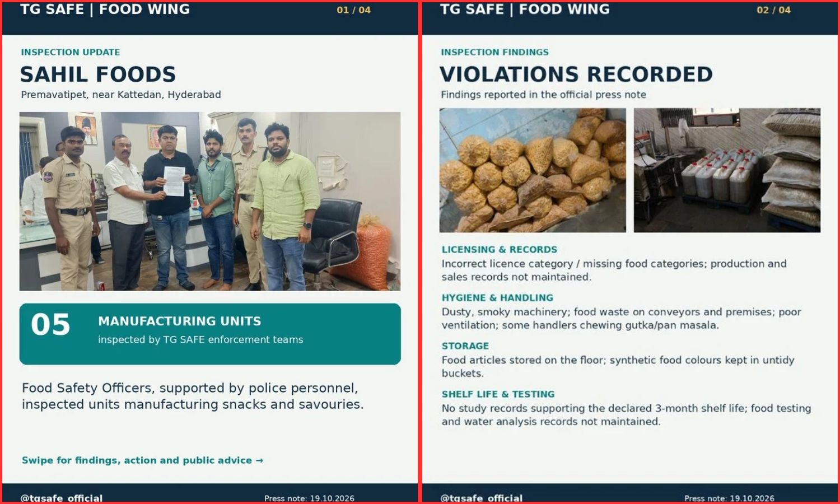Click the 'SHELF LIFE & TESTING' section heading
This screenshot has height=504, width=840.
click(498, 394)
